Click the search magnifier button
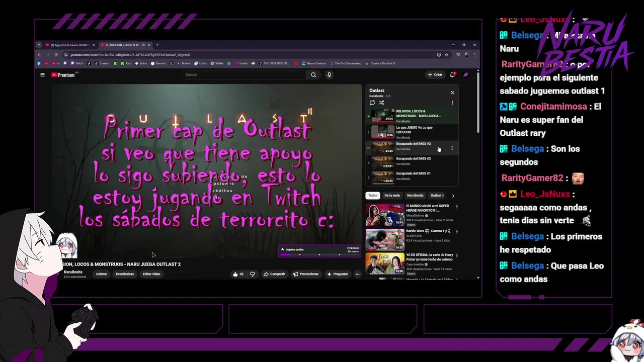 click(x=313, y=75)
